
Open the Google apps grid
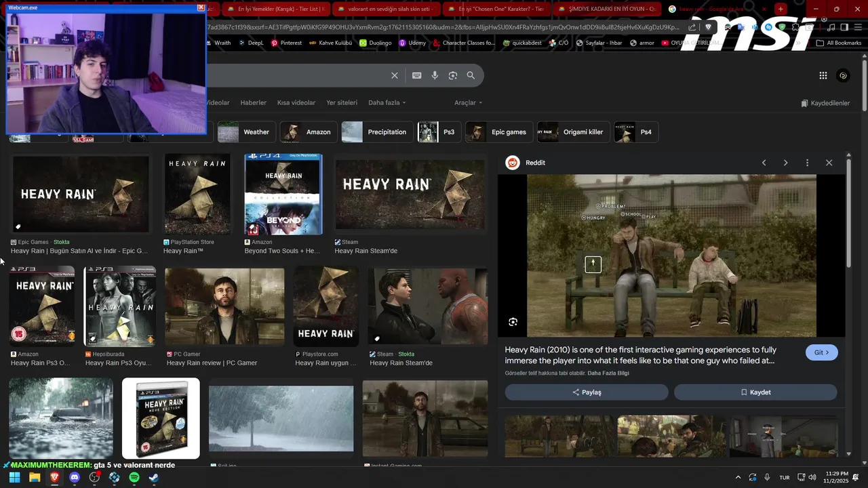click(x=823, y=76)
